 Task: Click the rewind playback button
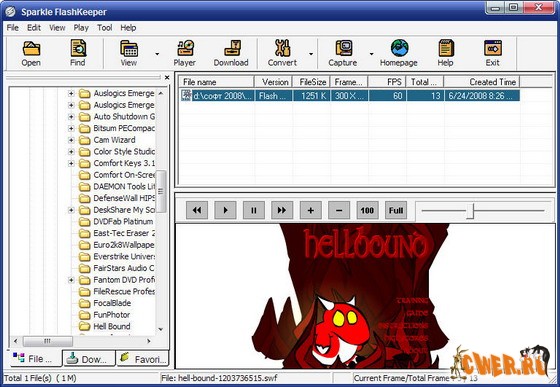[x=197, y=210]
